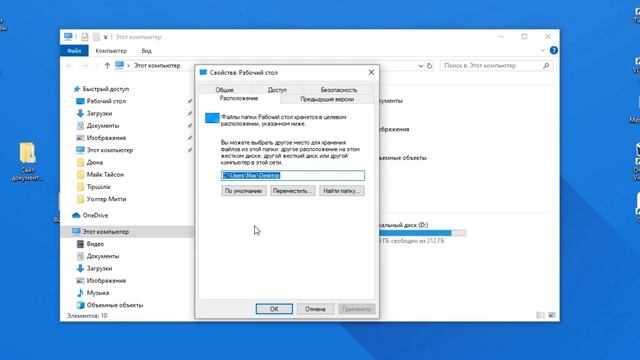
Task: Select pinned Загрузки in quick access
Action: (99, 113)
